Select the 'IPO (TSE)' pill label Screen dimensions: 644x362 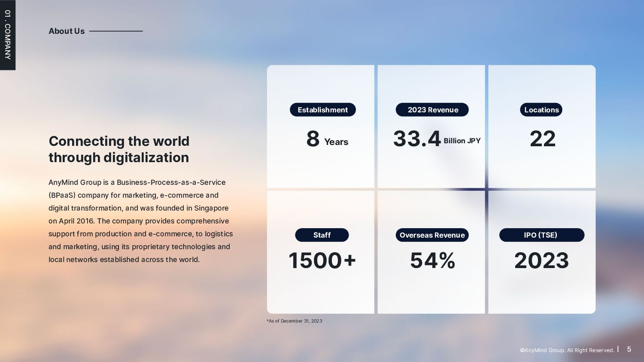tap(542, 235)
